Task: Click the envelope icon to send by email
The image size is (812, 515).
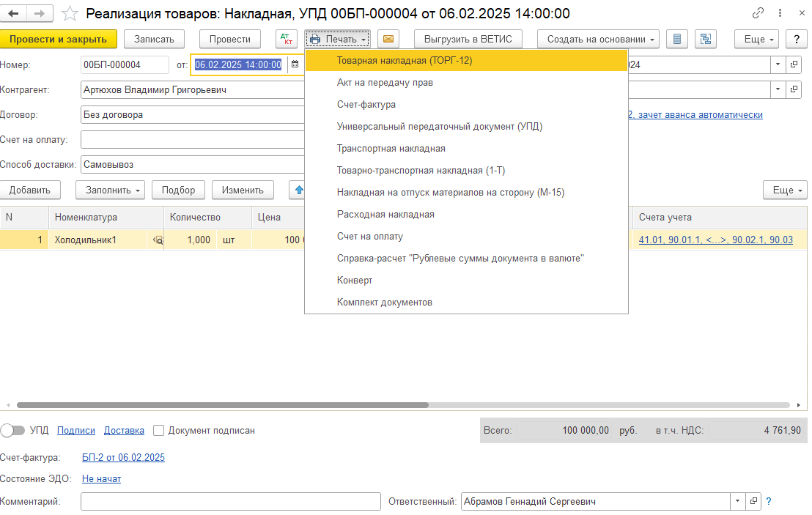Action: 388,39
